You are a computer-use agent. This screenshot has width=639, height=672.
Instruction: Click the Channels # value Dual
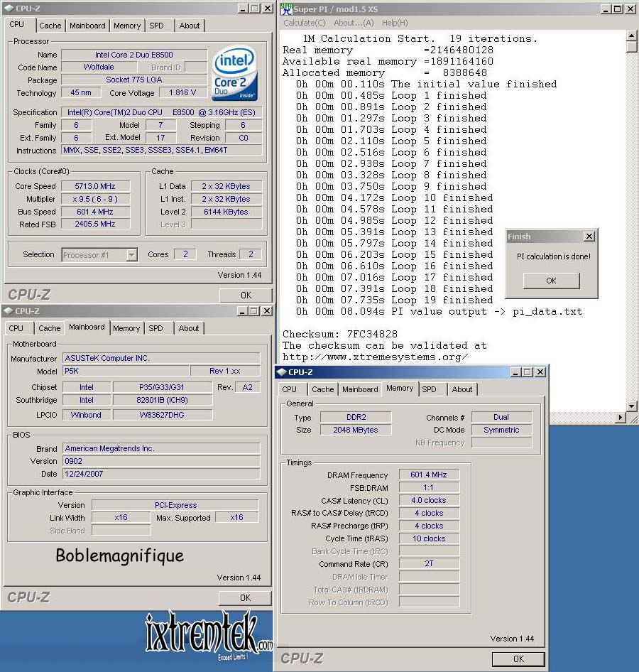[x=501, y=418]
